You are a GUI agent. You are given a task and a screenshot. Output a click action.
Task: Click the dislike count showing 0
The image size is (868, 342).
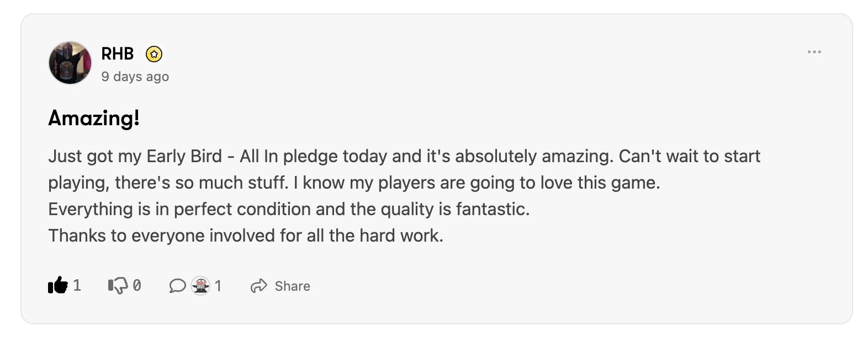coord(137,285)
